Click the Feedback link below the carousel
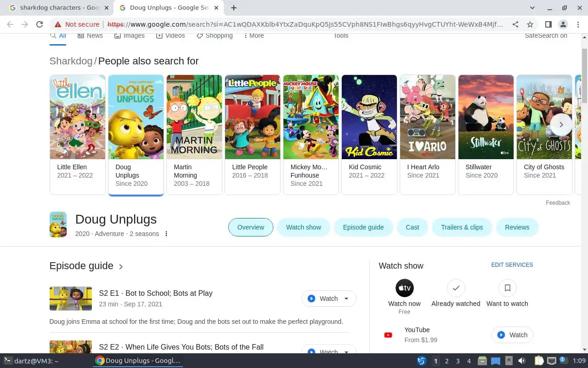Screen dimensions: 588x368 click(558, 203)
